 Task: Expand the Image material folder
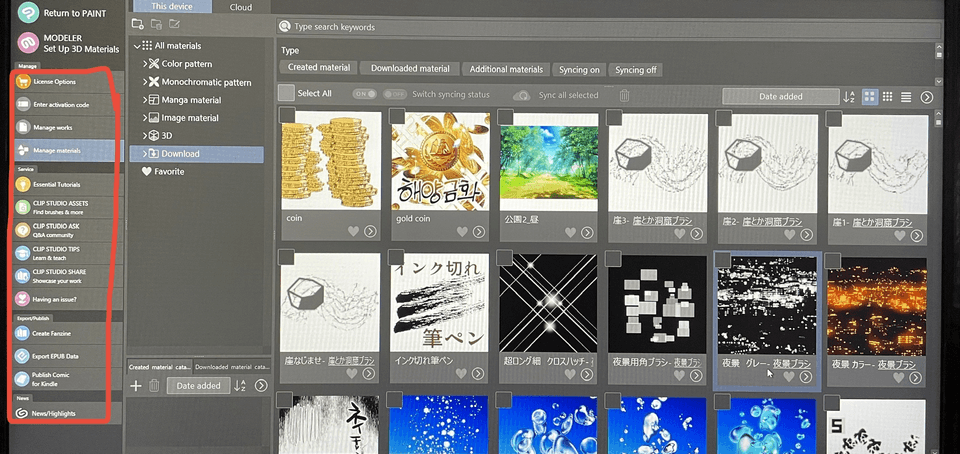(x=145, y=117)
